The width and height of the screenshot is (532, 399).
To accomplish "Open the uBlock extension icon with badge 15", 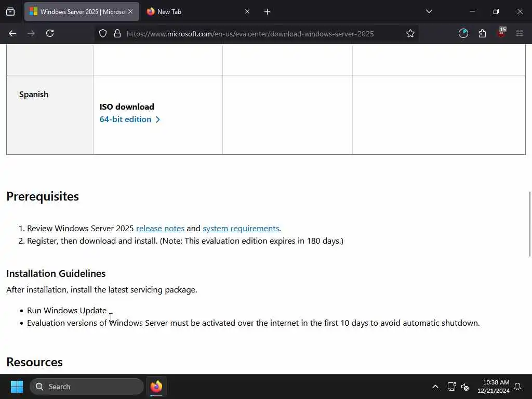I will click(x=501, y=33).
